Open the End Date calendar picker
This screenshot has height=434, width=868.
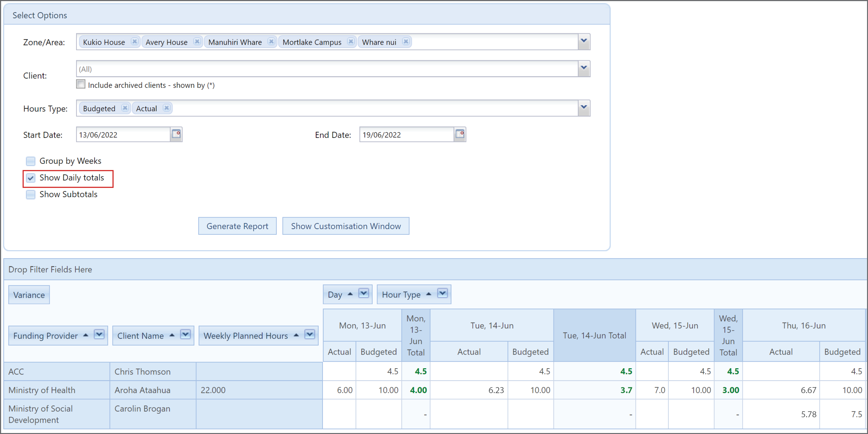(x=460, y=134)
